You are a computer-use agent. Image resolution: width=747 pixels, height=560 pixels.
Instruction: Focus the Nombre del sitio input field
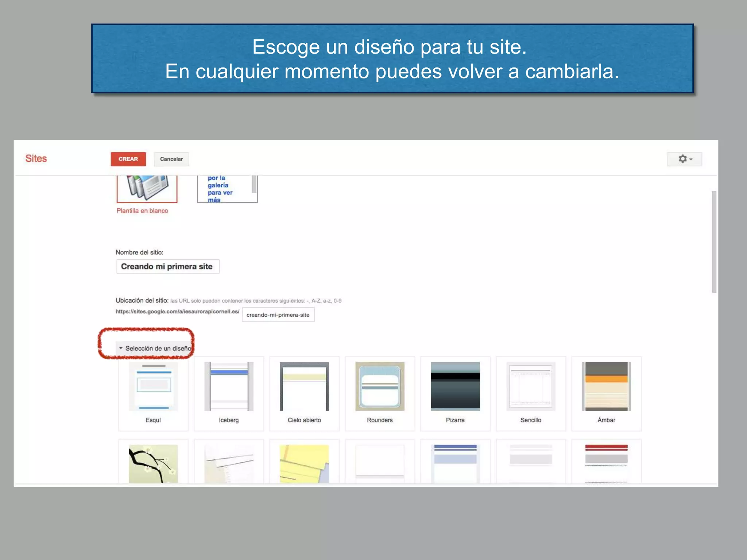click(168, 267)
